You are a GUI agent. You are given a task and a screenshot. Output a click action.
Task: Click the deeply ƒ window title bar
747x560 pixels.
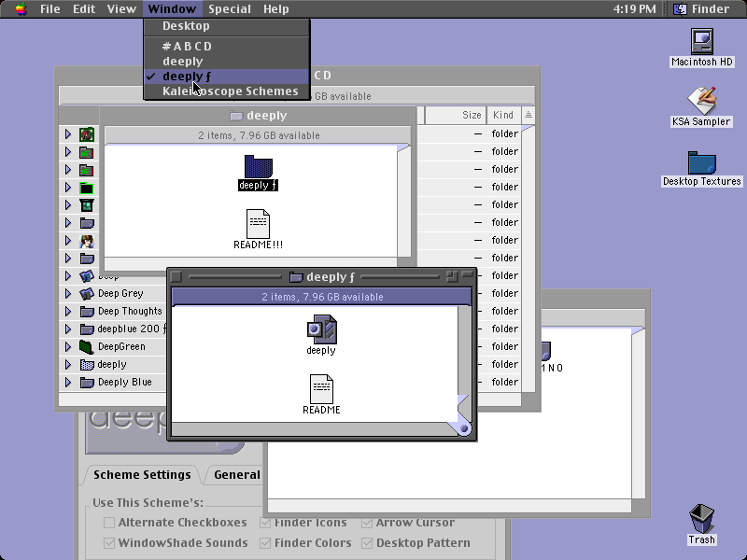coord(322,276)
